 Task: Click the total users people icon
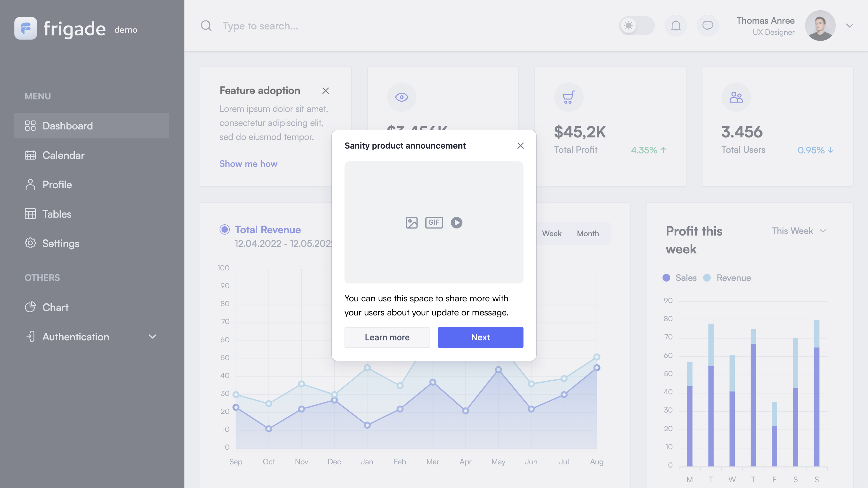tap(736, 97)
